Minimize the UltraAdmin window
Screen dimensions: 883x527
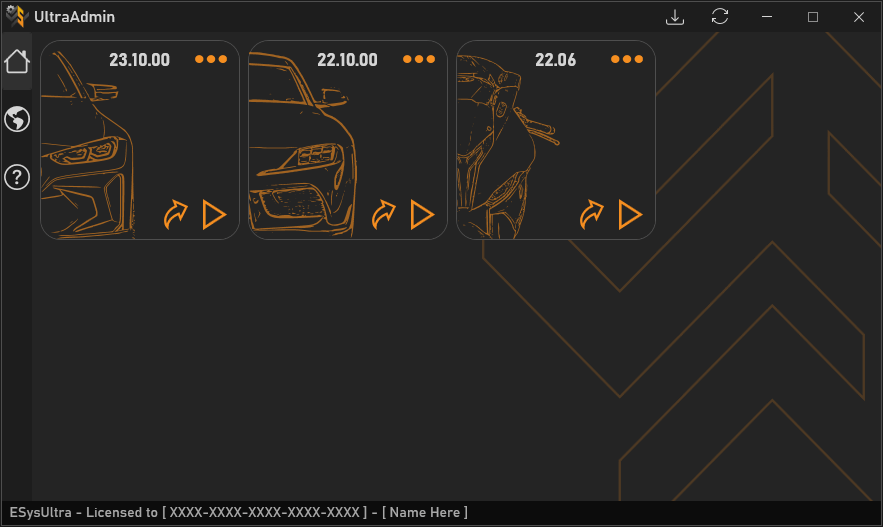pos(767,17)
